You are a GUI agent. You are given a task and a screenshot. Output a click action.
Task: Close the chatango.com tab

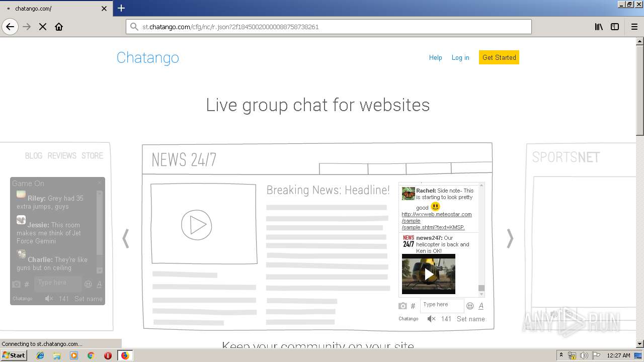tap(104, 9)
